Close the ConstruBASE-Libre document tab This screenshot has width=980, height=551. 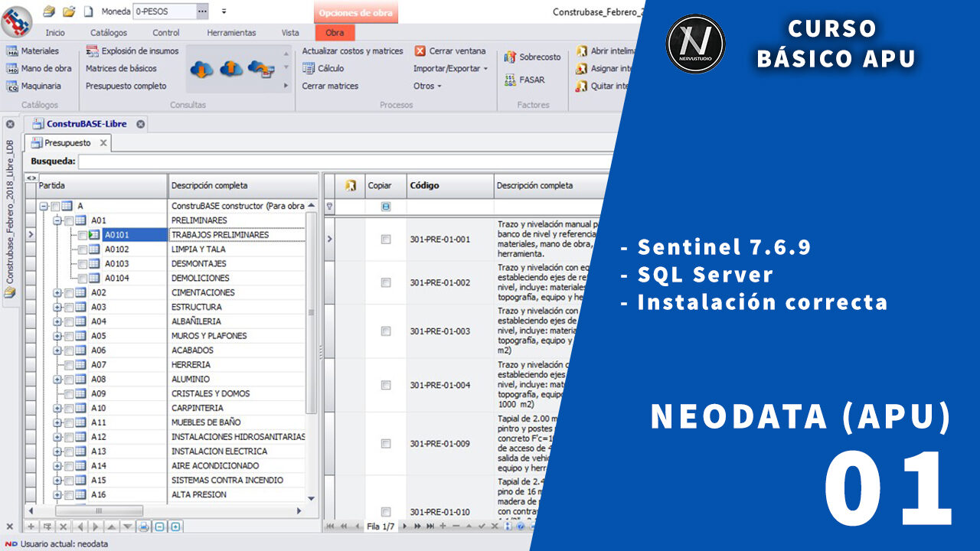tap(141, 123)
